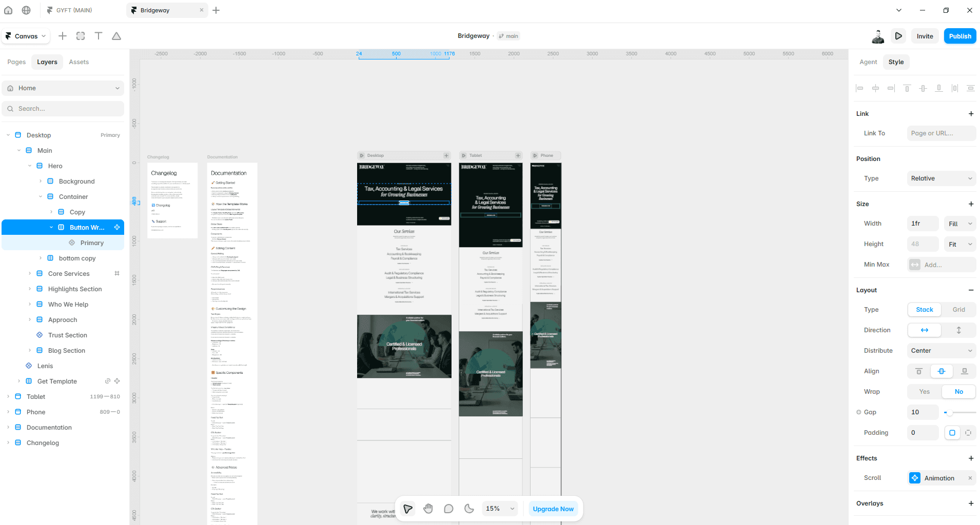Switch to the Pages tab
The image size is (980, 525).
coord(16,62)
